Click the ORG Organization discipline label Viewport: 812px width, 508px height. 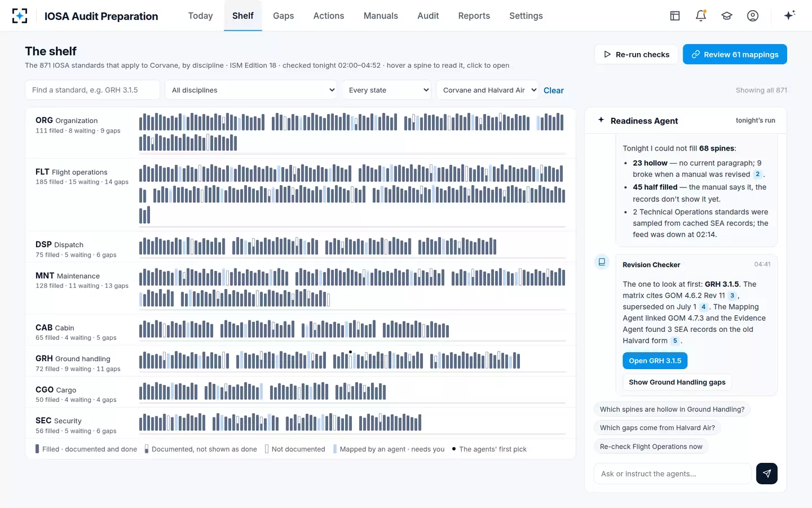[x=67, y=120]
